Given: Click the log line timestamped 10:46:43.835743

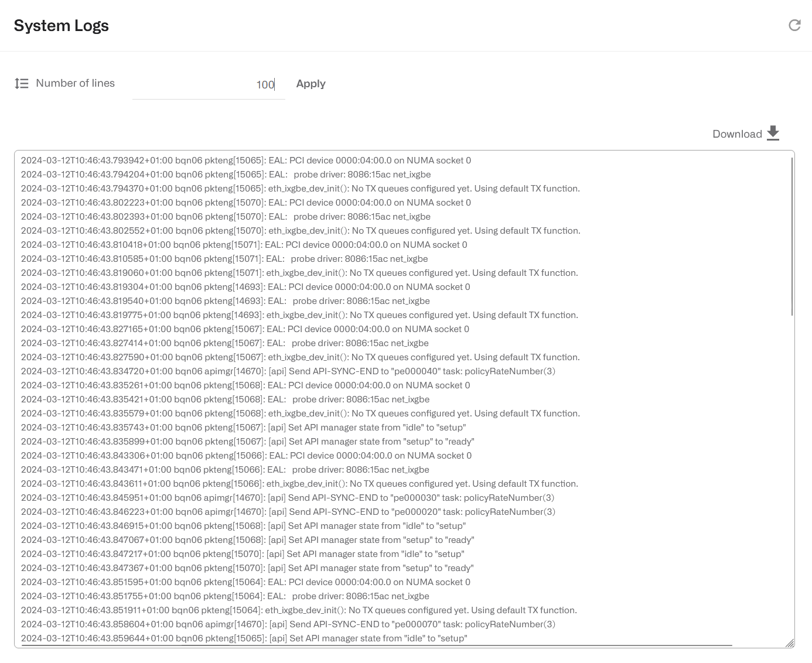Looking at the screenshot, I should [x=244, y=428].
